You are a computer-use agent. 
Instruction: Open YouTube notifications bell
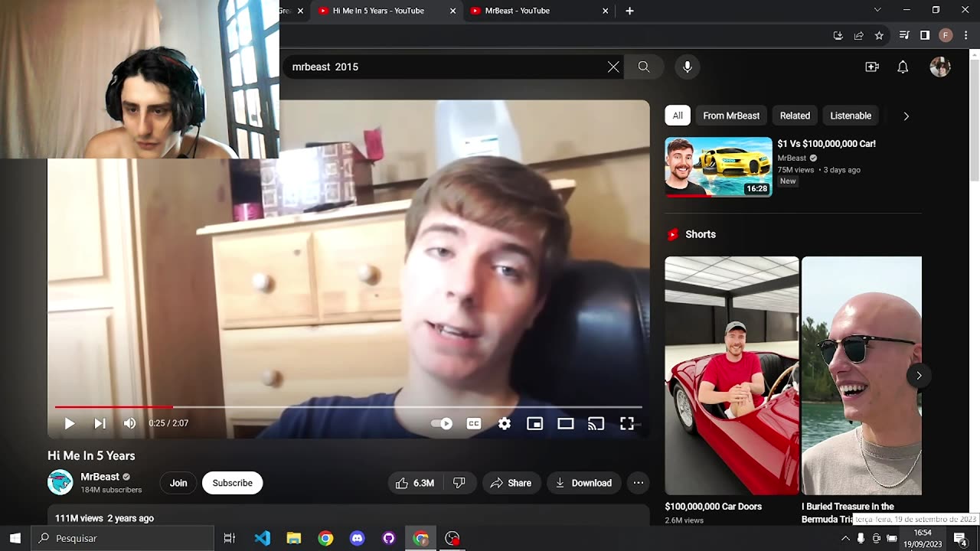point(903,67)
